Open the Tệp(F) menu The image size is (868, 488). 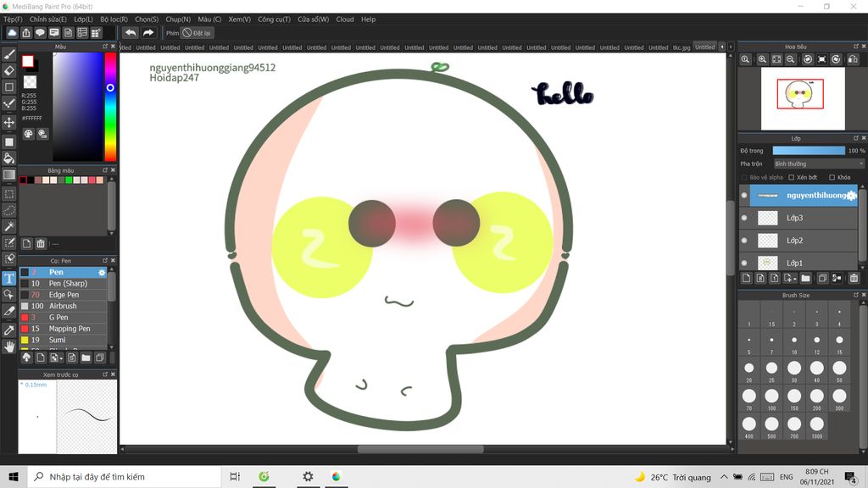(13, 19)
